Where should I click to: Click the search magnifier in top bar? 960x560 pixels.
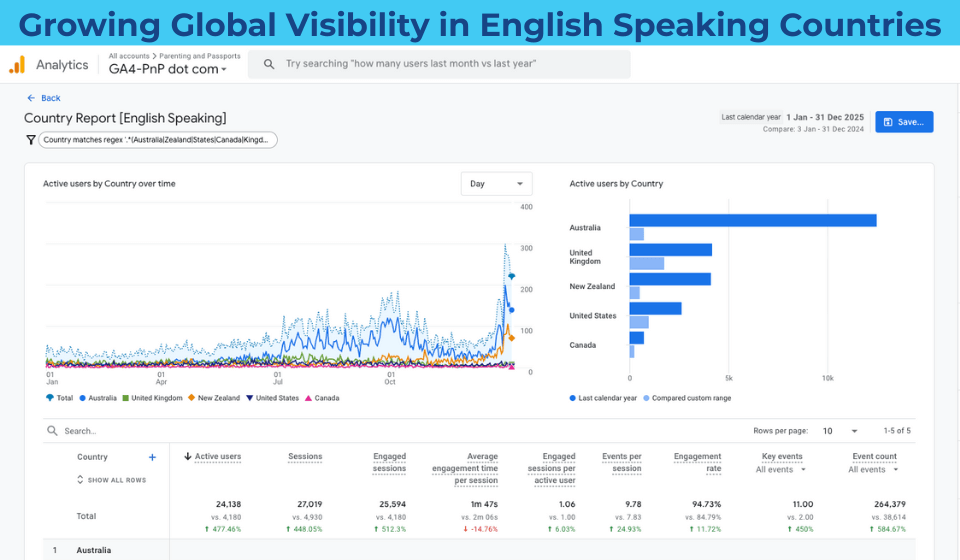pos(269,64)
